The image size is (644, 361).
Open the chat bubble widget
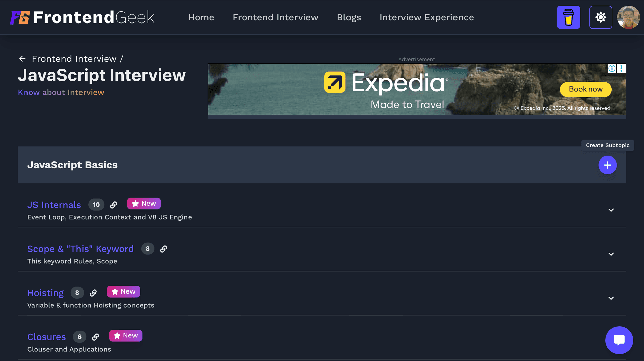(619, 340)
